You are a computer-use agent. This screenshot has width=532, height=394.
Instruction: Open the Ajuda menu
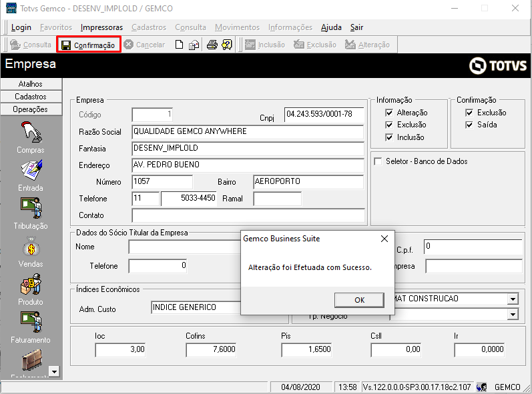point(331,27)
